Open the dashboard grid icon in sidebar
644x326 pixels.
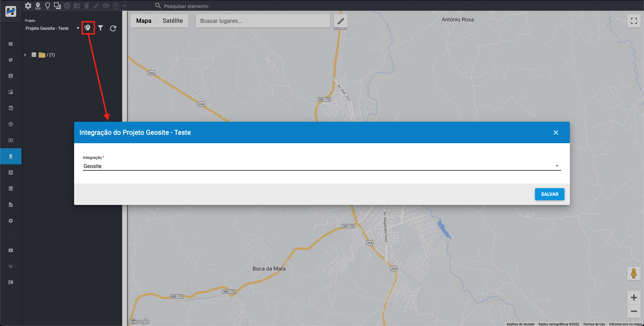[x=11, y=44]
